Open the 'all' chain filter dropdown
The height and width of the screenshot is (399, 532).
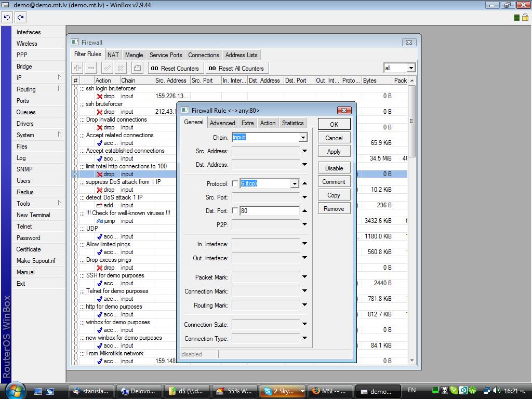pos(411,68)
